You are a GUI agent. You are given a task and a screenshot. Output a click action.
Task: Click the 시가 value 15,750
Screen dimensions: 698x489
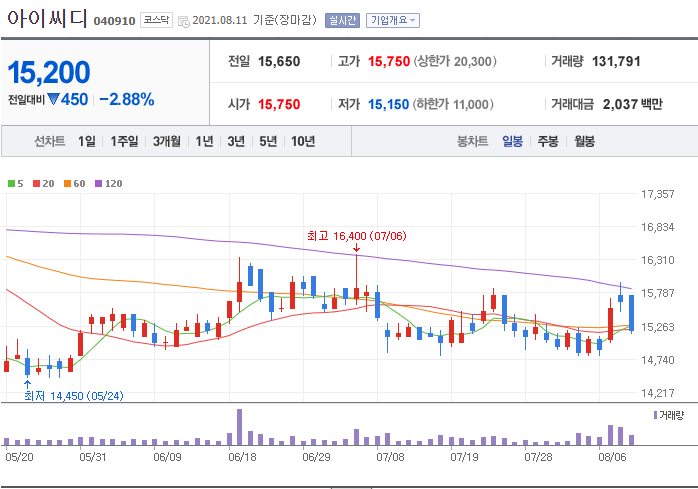(x=279, y=105)
